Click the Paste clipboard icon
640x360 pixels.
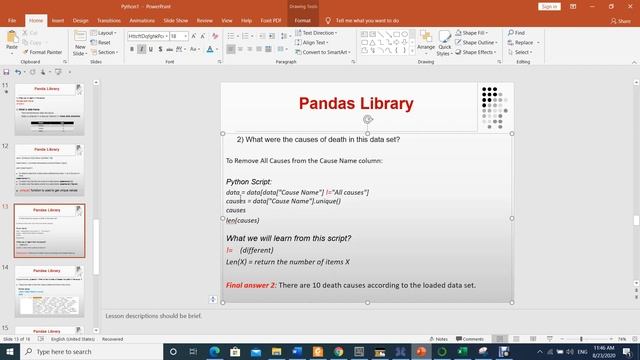pyautogui.click(x=12, y=38)
